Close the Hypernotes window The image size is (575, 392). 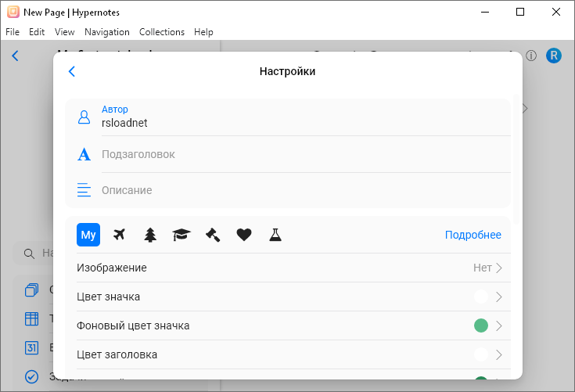pyautogui.click(x=556, y=12)
